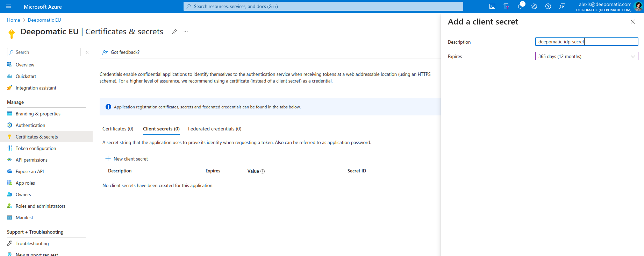Click the left menu Search box

pos(44,52)
